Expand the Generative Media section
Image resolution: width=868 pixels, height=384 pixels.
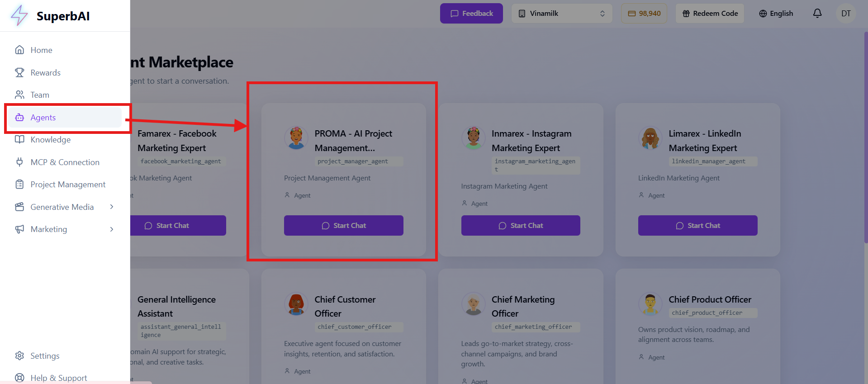pyautogui.click(x=62, y=207)
